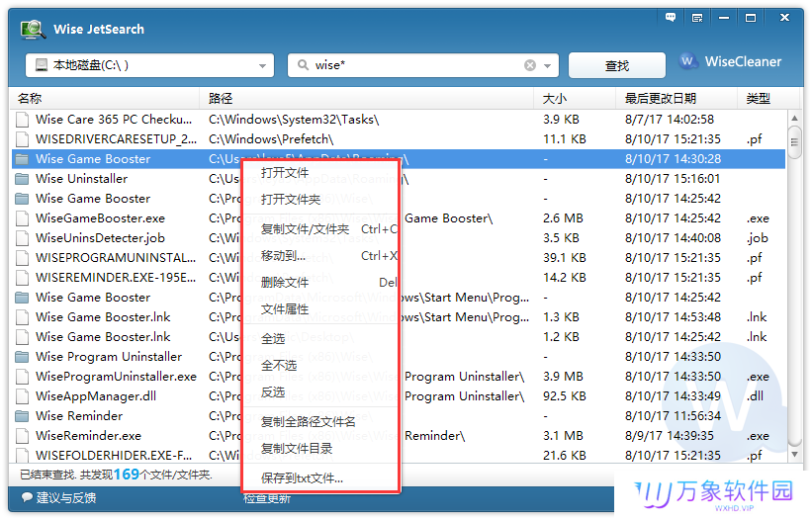Select the WISEDRIVERCARESETUP_2... row

pos(399,139)
